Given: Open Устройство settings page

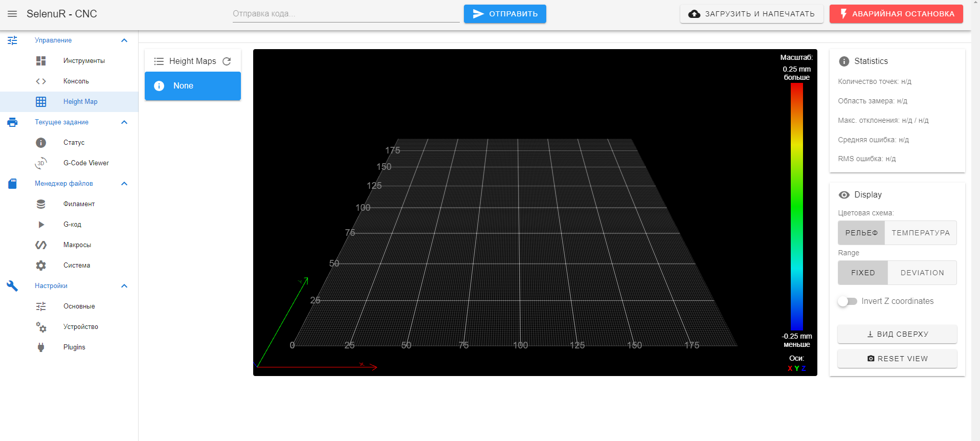Looking at the screenshot, I should pyautogui.click(x=69, y=327).
